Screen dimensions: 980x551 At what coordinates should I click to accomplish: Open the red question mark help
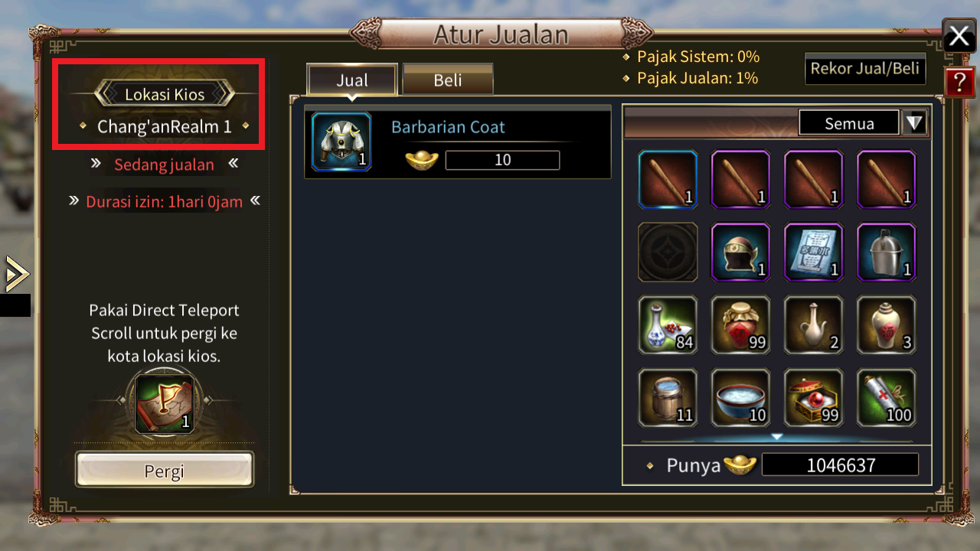(959, 81)
